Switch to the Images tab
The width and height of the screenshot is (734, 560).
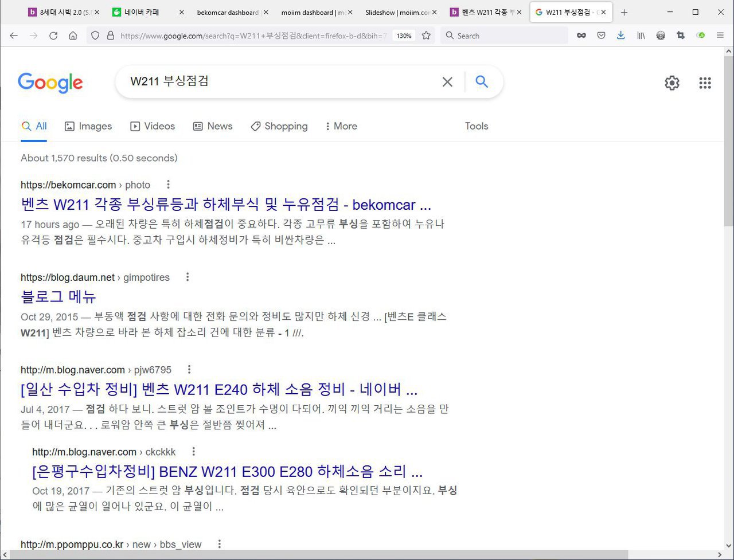[88, 126]
